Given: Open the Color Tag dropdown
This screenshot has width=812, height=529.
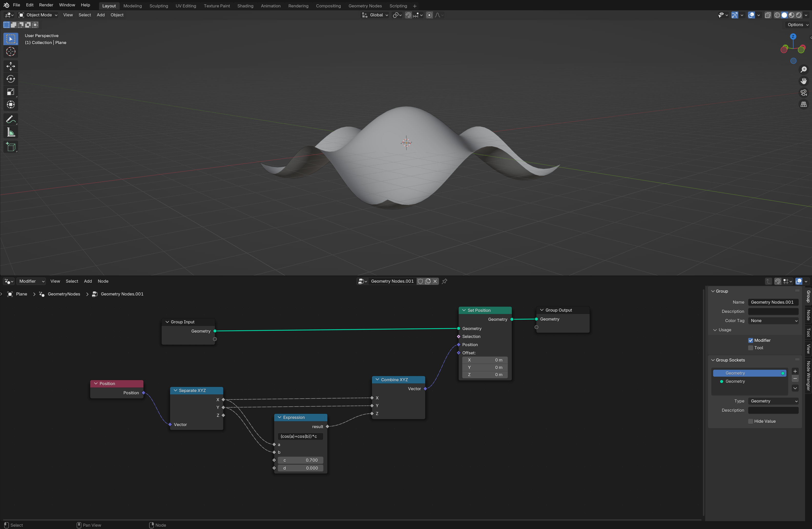Looking at the screenshot, I should [x=773, y=321].
